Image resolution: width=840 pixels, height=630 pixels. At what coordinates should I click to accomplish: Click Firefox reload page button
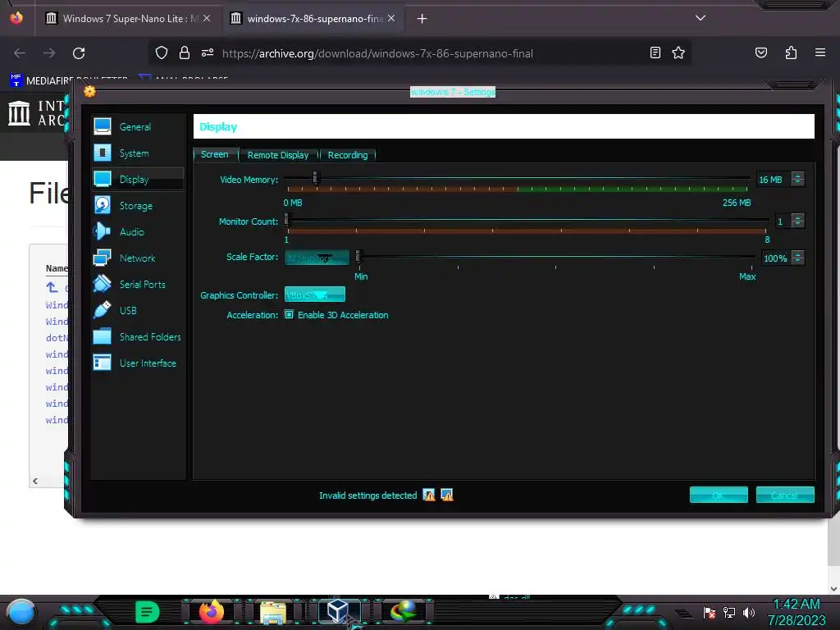(79, 53)
